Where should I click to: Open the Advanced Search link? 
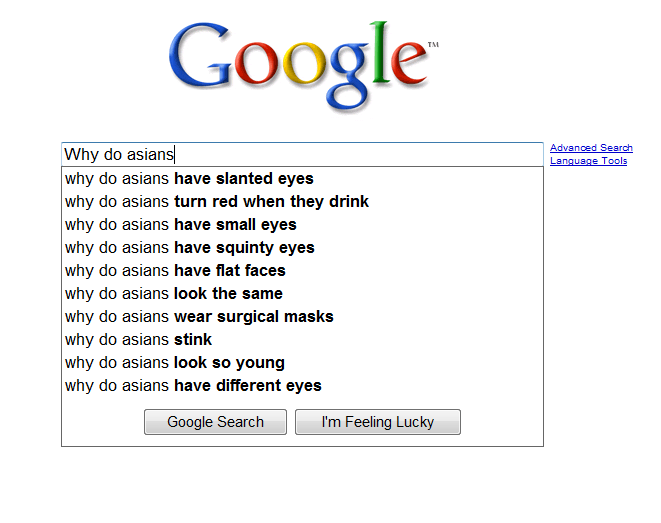591,148
